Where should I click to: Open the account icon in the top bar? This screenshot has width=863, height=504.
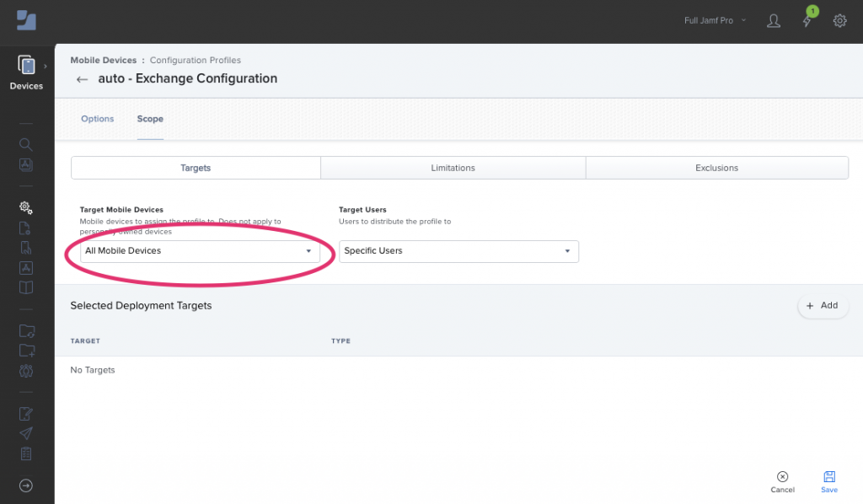pyautogui.click(x=774, y=21)
